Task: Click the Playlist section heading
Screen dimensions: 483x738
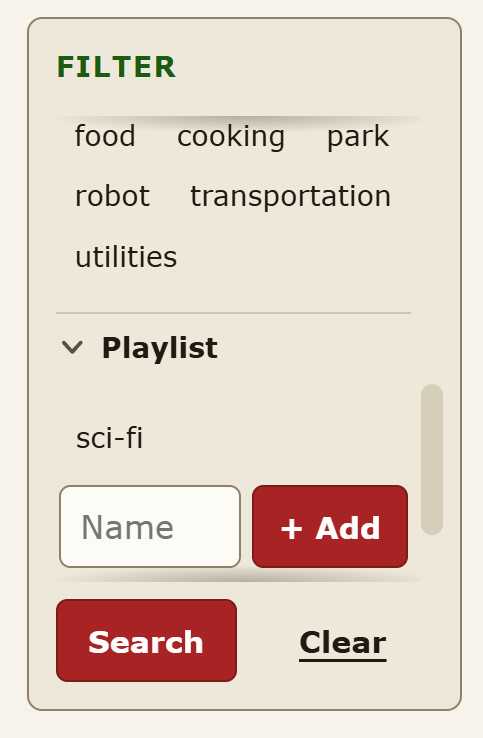Action: (160, 348)
